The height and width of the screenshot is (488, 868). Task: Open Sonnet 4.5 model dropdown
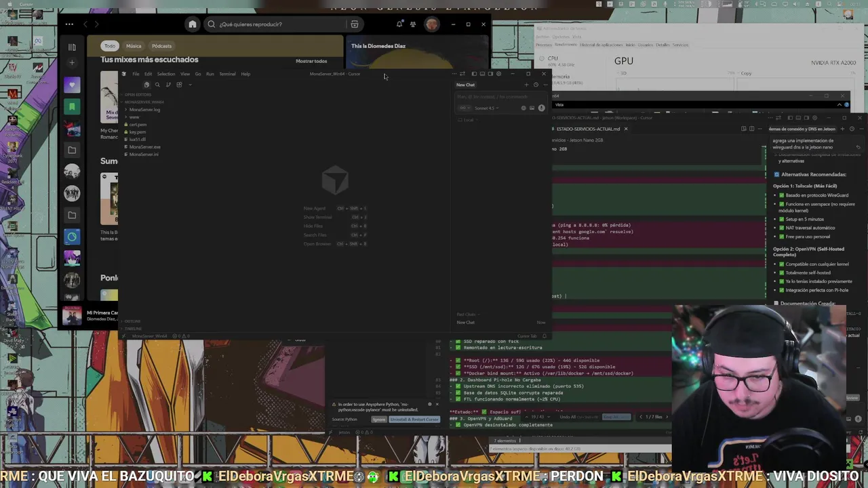(x=486, y=108)
